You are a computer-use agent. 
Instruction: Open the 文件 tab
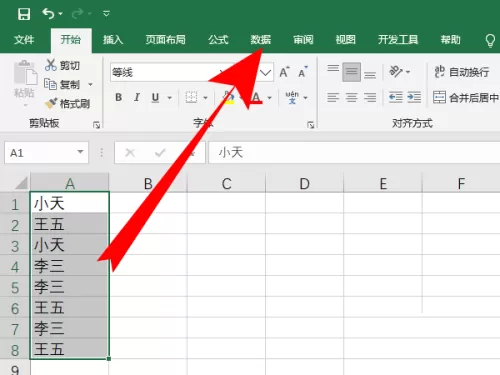click(x=24, y=40)
